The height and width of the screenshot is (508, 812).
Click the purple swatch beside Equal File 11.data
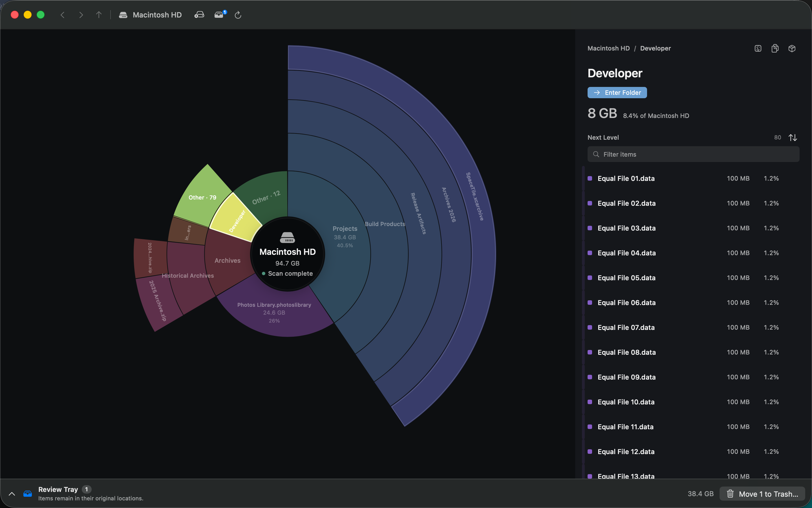[x=590, y=427]
